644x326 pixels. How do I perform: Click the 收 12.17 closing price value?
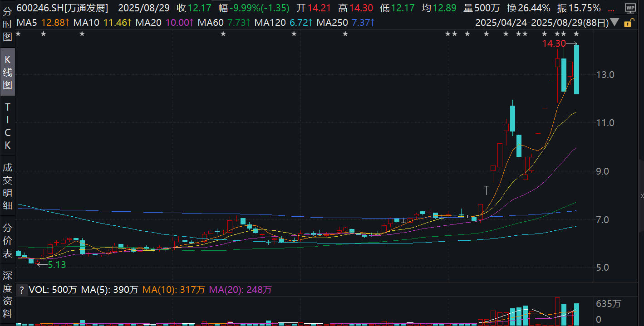(x=194, y=8)
